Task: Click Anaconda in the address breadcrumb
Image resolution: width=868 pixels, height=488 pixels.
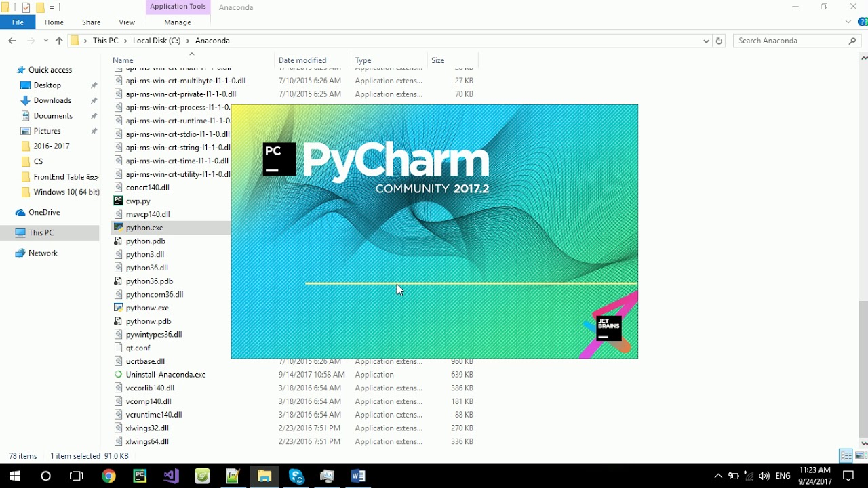Action: coord(212,41)
